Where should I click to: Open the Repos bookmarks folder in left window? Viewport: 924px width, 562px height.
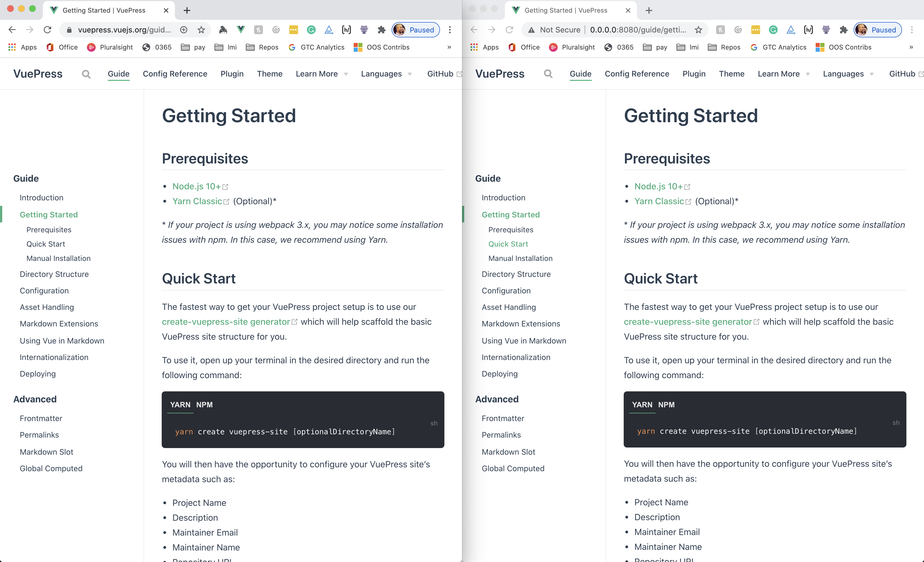pos(262,47)
